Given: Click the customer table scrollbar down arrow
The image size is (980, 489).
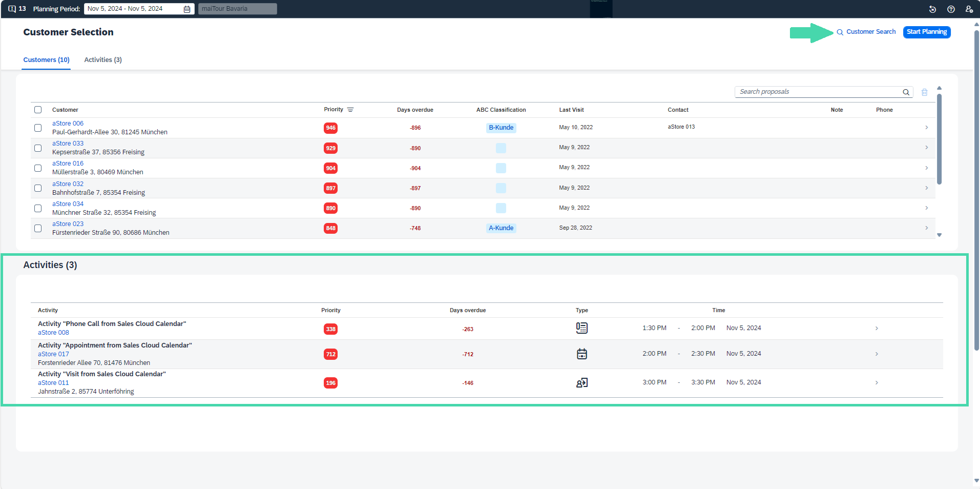Looking at the screenshot, I should coord(940,235).
